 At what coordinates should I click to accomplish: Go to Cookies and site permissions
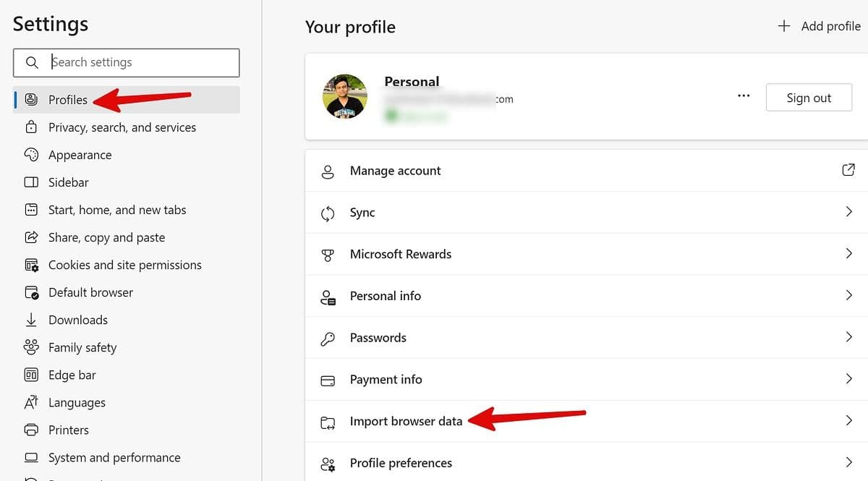[124, 265]
